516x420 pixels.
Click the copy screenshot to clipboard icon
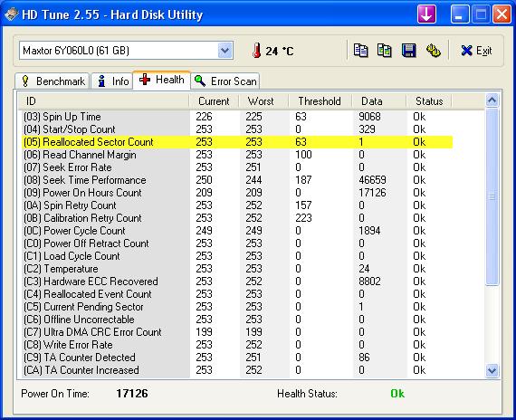click(x=385, y=51)
